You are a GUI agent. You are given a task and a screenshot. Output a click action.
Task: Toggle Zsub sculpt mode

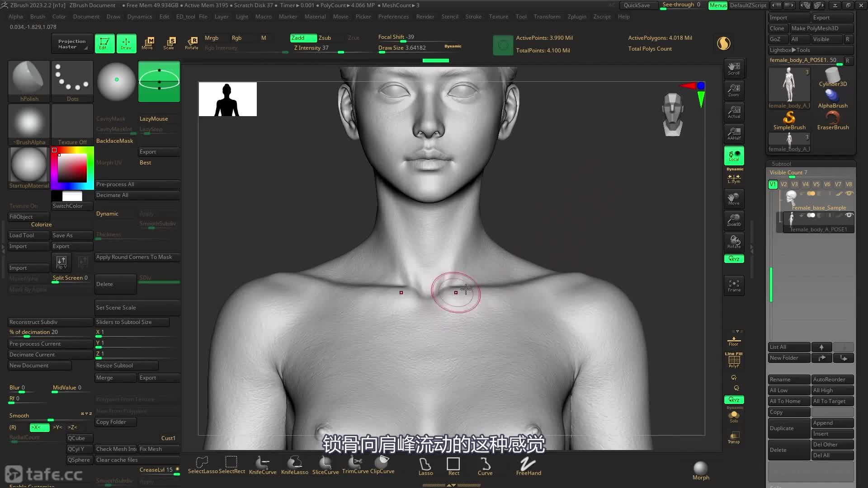pos(325,38)
